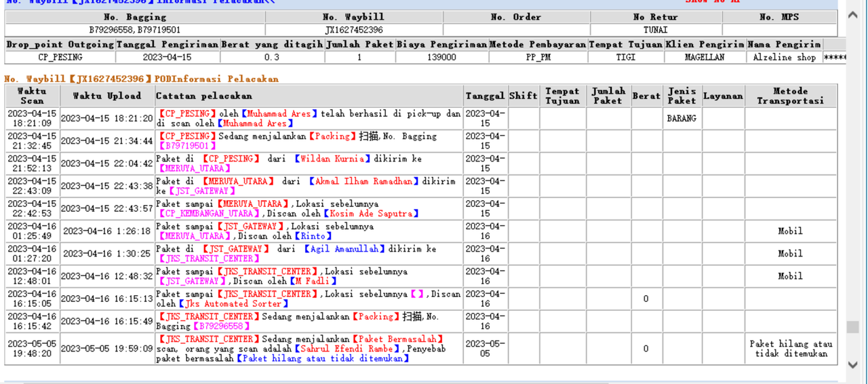Click the scrollbar up arrow

point(853,15)
